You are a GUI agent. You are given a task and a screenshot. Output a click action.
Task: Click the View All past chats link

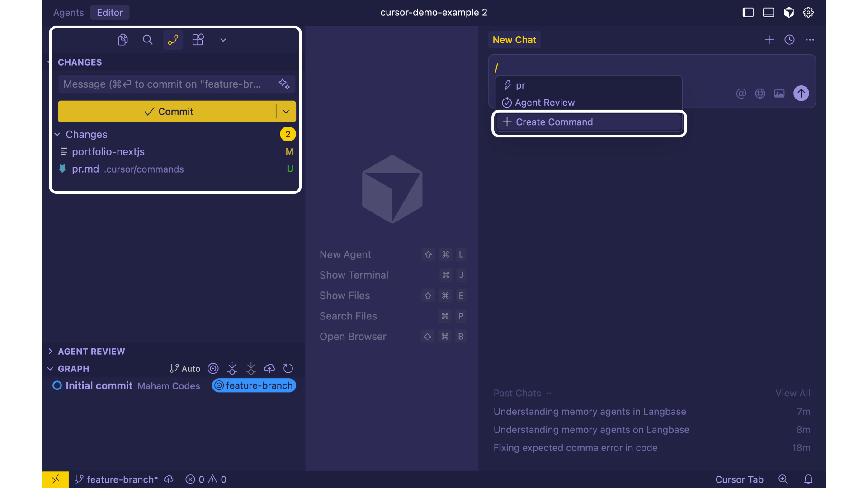click(x=793, y=393)
